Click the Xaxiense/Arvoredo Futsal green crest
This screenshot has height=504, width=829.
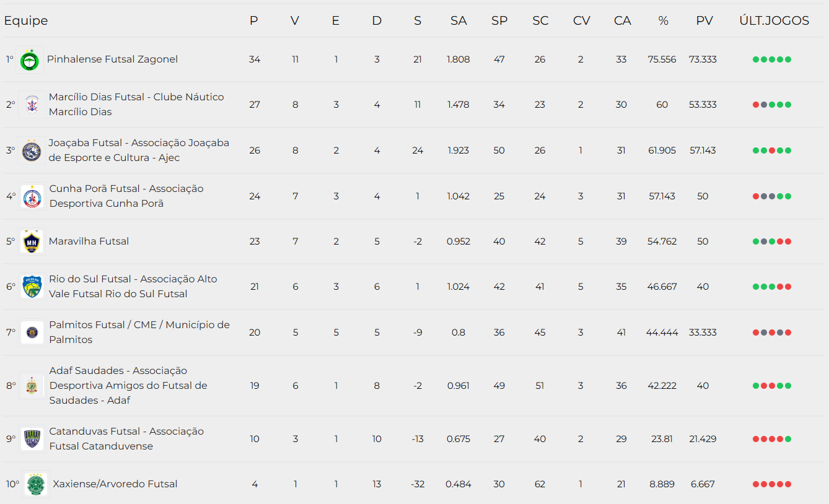click(35, 484)
